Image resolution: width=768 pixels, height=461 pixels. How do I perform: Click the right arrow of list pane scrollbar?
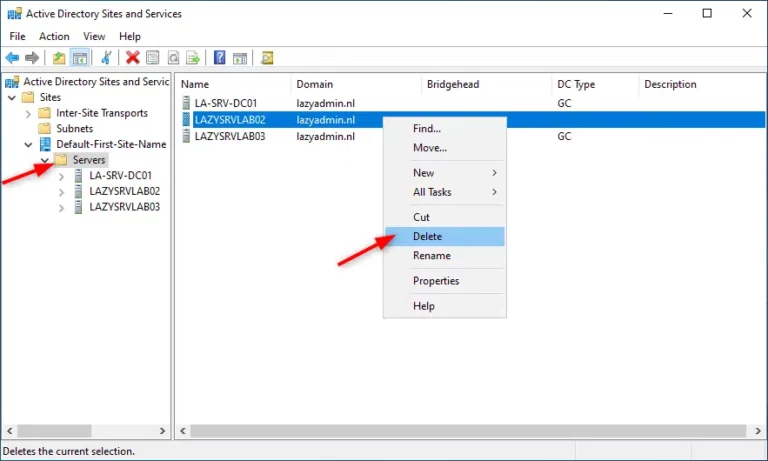tap(758, 431)
